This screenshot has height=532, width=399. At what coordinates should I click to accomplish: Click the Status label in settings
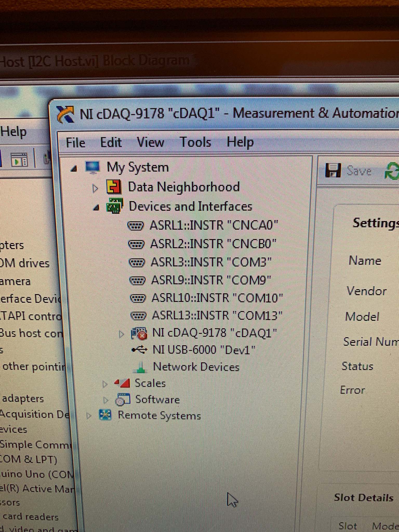[357, 366]
